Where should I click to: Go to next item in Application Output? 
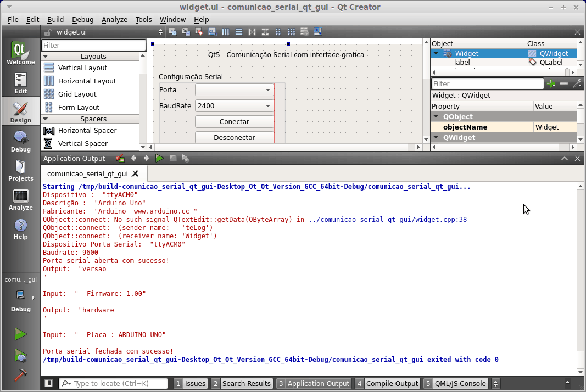[147, 159]
